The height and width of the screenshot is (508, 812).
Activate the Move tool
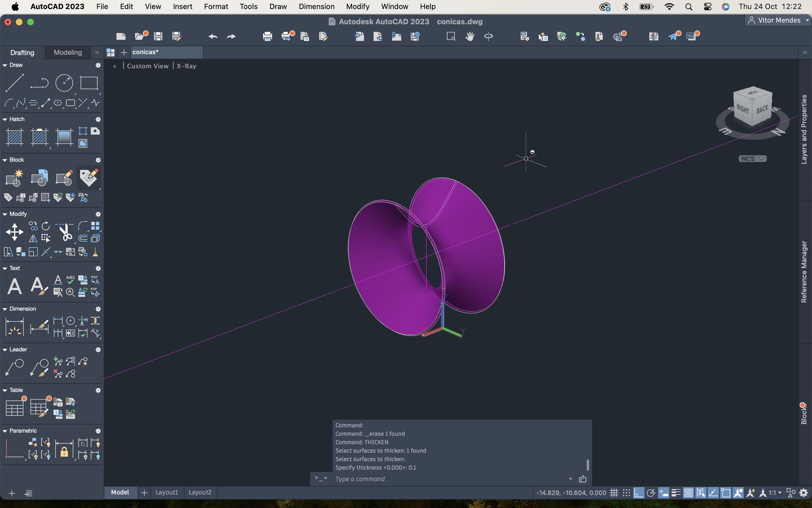tap(15, 232)
